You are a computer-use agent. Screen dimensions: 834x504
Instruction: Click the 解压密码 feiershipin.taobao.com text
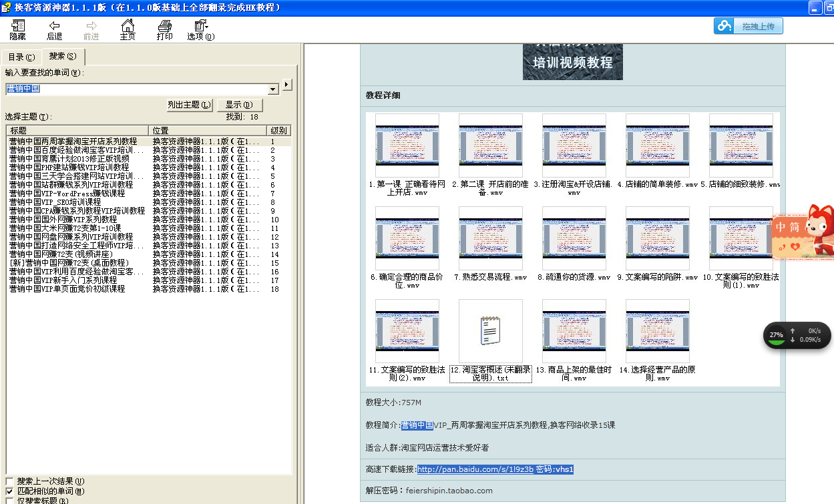(429, 490)
